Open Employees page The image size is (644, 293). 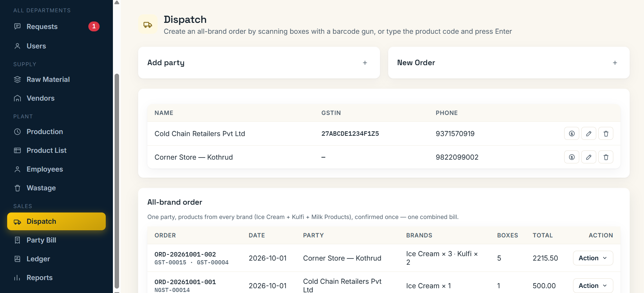[56, 169]
